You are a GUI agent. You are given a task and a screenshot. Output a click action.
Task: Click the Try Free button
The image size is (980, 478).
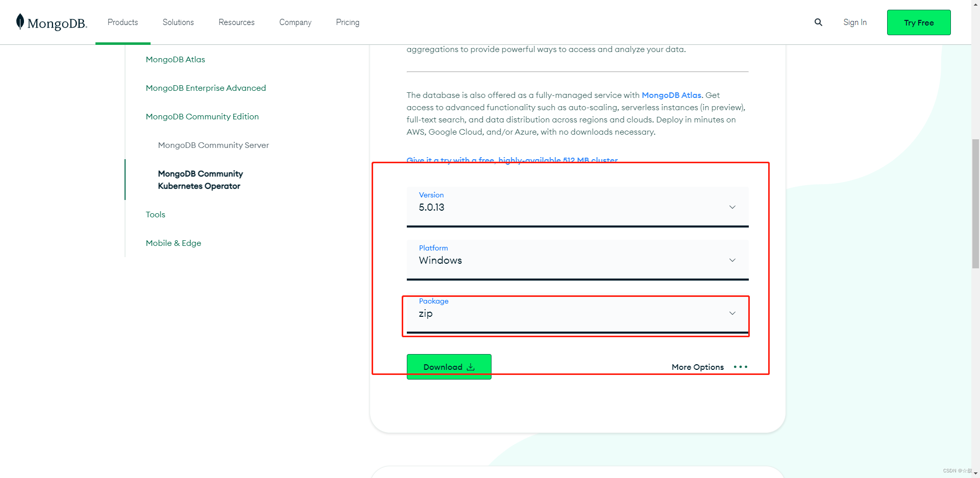[919, 22]
